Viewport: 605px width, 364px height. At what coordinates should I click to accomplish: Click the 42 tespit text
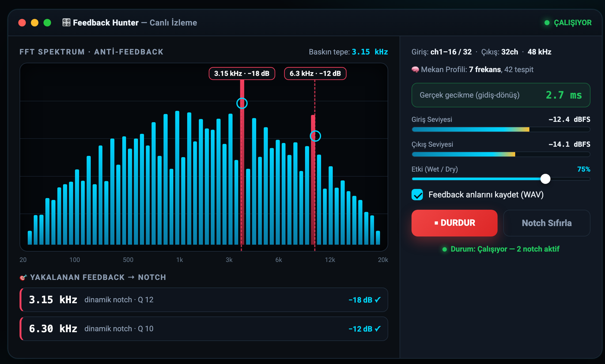click(519, 69)
